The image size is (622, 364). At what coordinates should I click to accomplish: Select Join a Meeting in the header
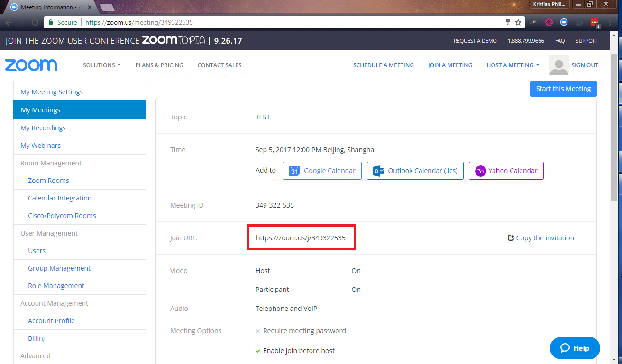pyautogui.click(x=450, y=65)
